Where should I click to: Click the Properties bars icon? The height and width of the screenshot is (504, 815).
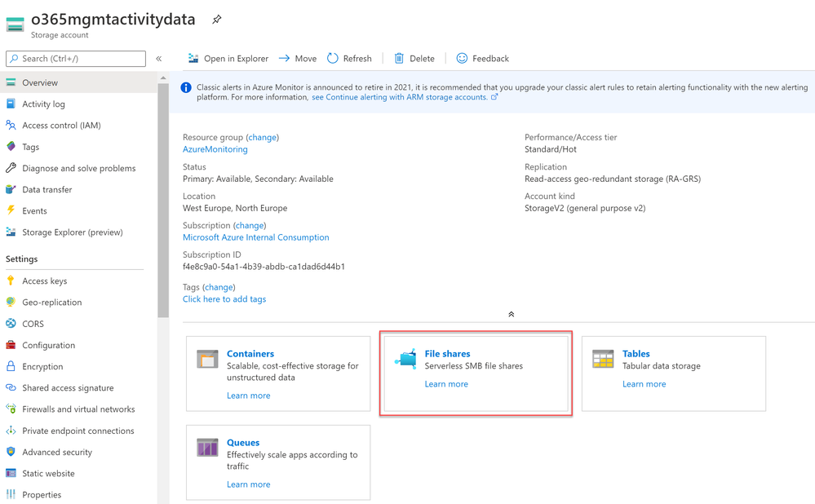point(11,495)
